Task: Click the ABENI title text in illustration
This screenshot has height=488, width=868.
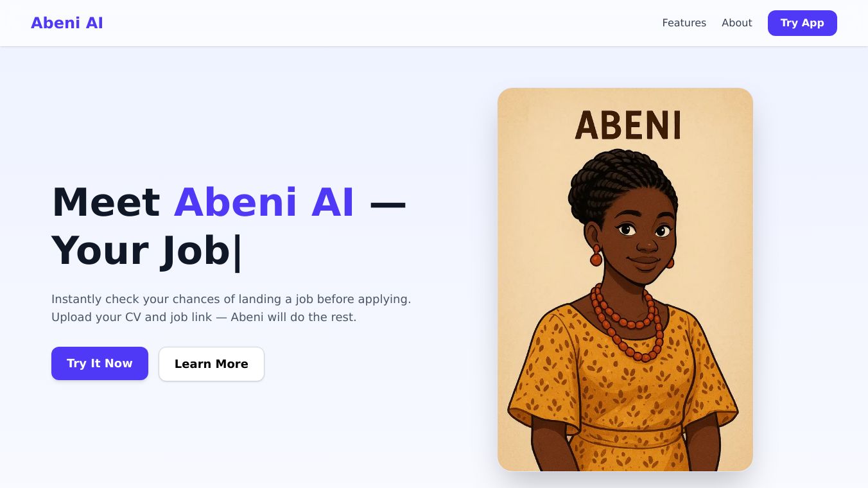Action: tap(627, 125)
